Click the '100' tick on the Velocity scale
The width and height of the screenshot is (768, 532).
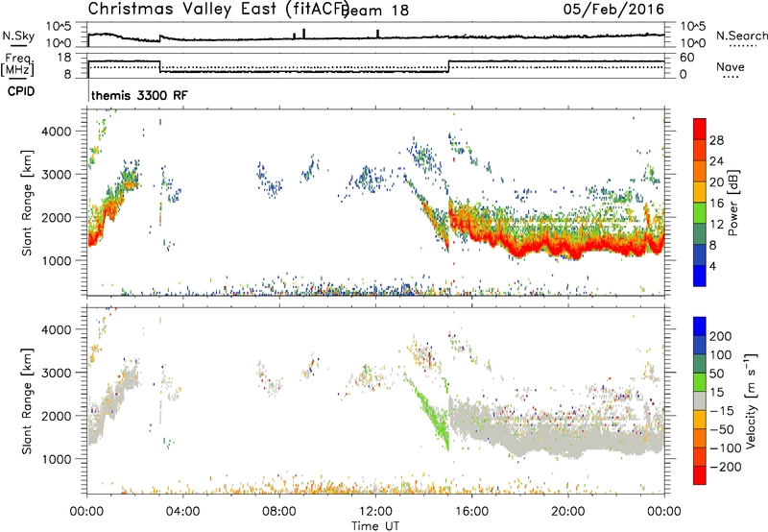[x=721, y=354]
